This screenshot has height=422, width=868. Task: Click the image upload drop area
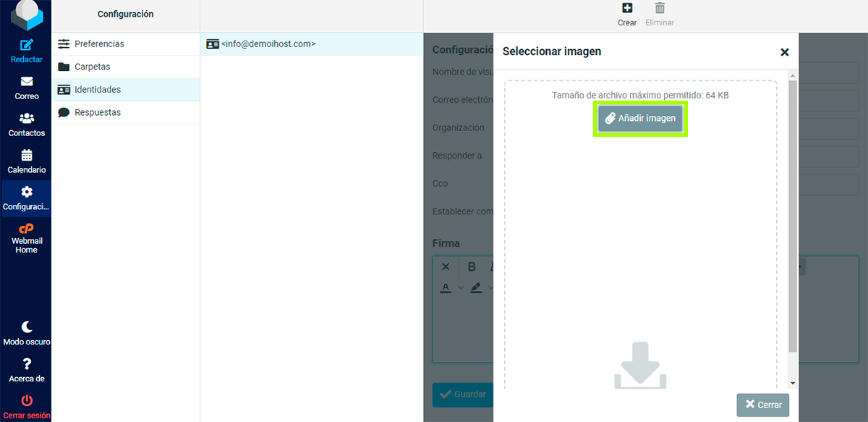tap(640, 253)
